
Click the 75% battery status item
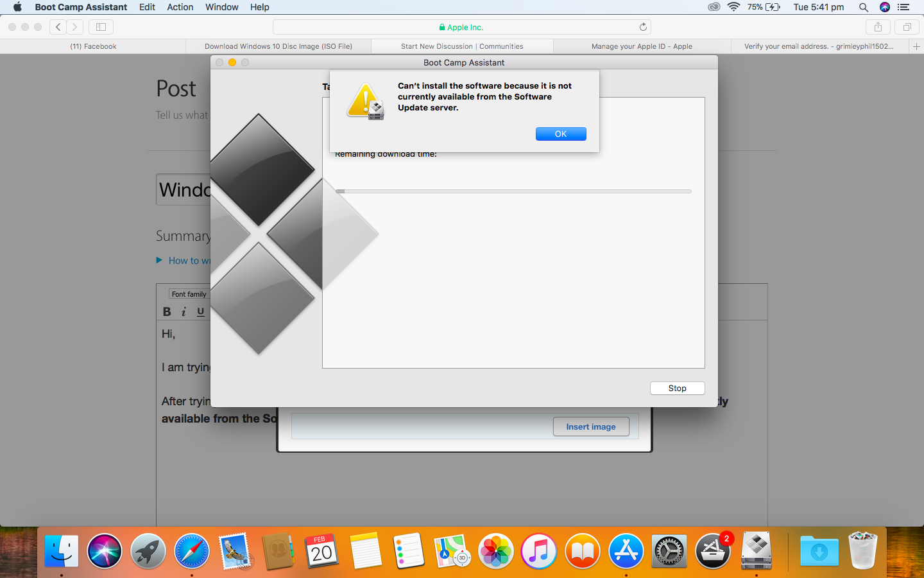764,7
